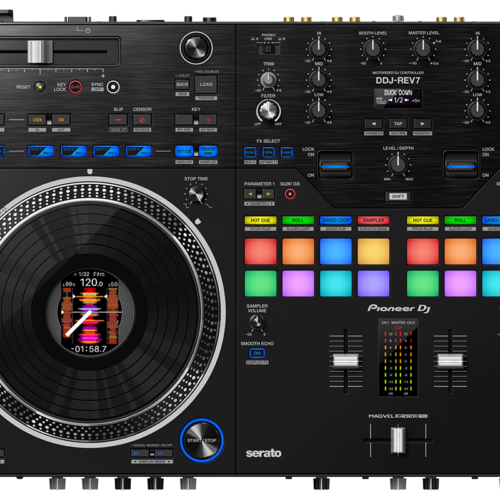Image resolution: width=500 pixels, height=500 pixels.
Task: Flip the PHONO/LINE selector switch
Action: click(269, 50)
